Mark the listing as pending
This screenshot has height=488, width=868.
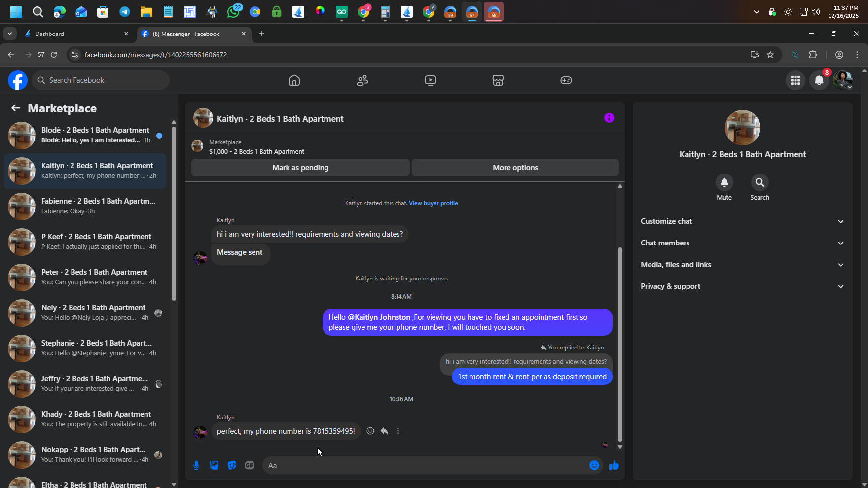pos(300,168)
